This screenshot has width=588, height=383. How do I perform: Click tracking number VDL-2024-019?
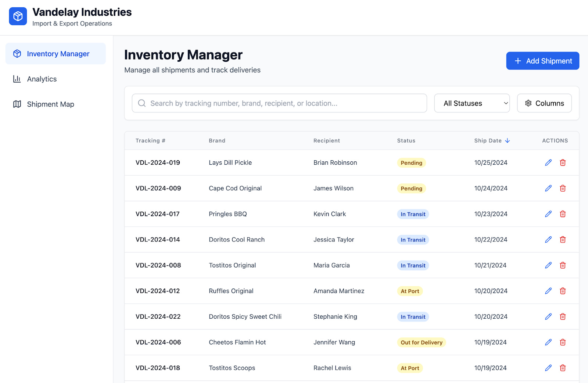158,162
